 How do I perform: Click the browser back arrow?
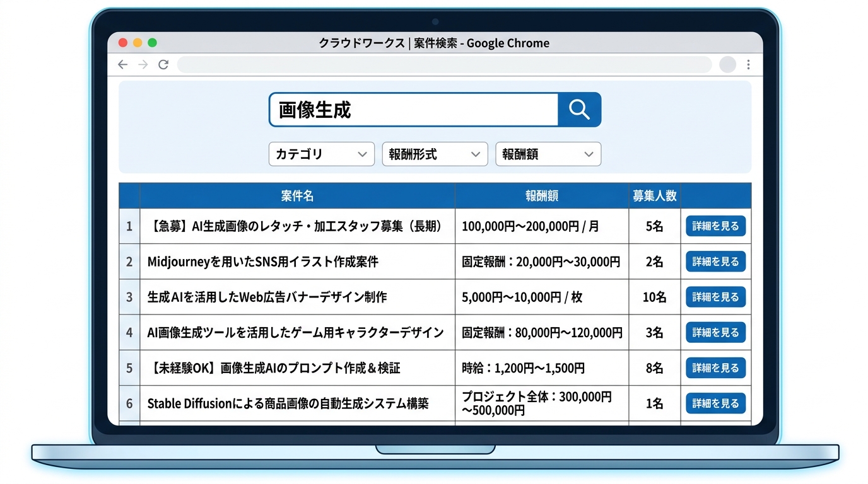(x=122, y=64)
